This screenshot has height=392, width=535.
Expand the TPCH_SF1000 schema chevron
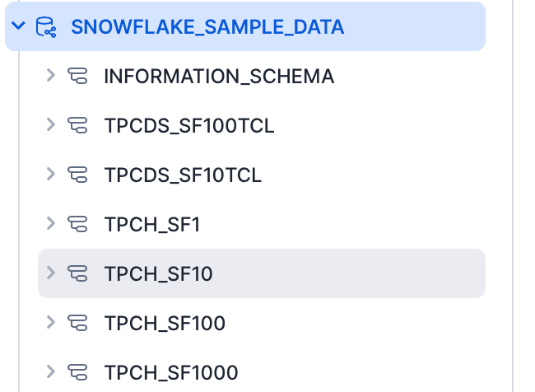click(51, 371)
